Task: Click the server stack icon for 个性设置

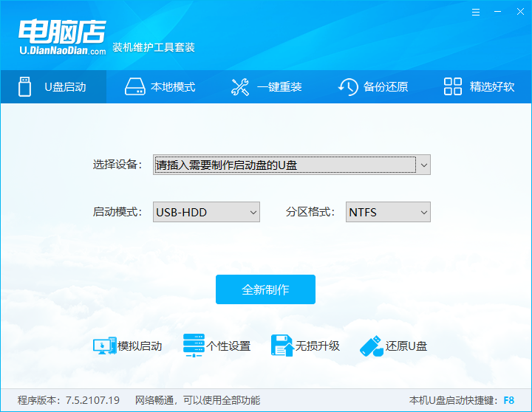Action: pos(194,346)
